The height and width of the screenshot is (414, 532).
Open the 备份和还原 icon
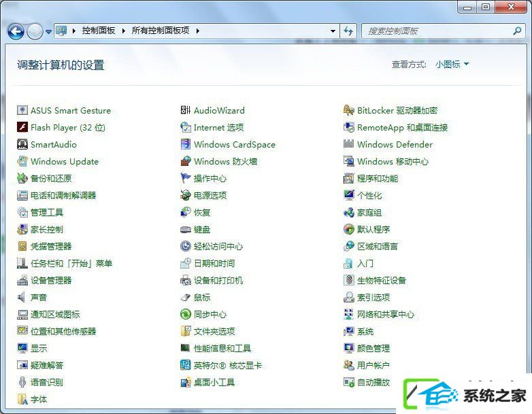tap(22, 178)
